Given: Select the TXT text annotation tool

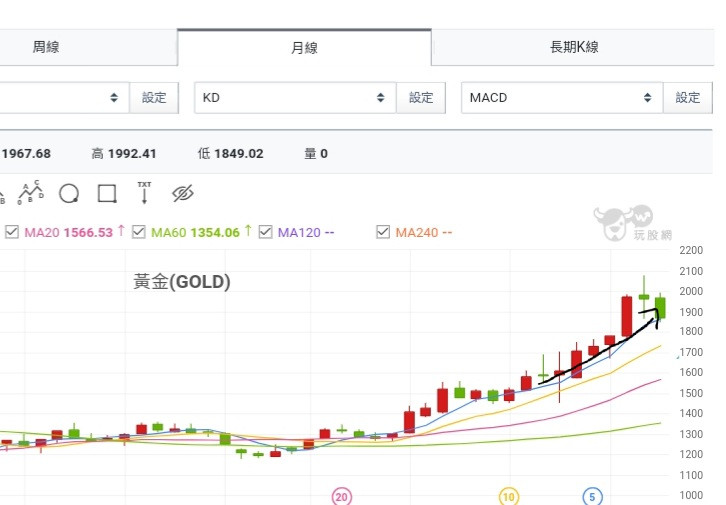Looking at the screenshot, I should (x=144, y=193).
